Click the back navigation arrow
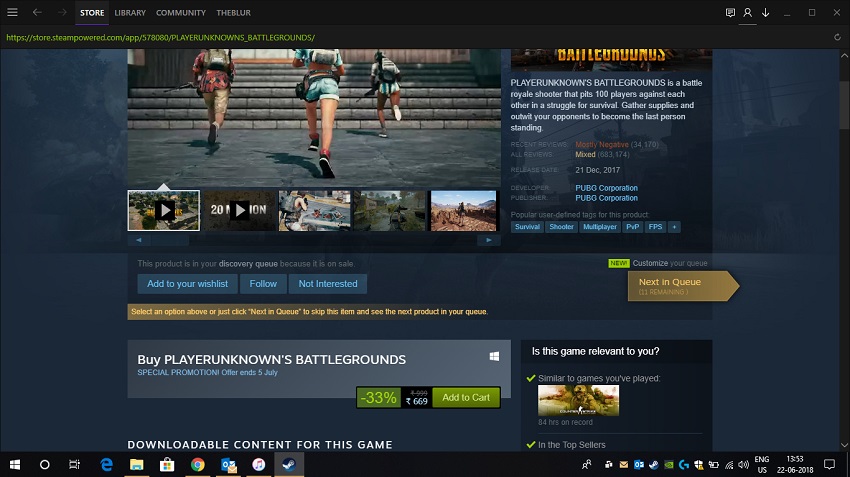The image size is (850, 477). [37, 13]
